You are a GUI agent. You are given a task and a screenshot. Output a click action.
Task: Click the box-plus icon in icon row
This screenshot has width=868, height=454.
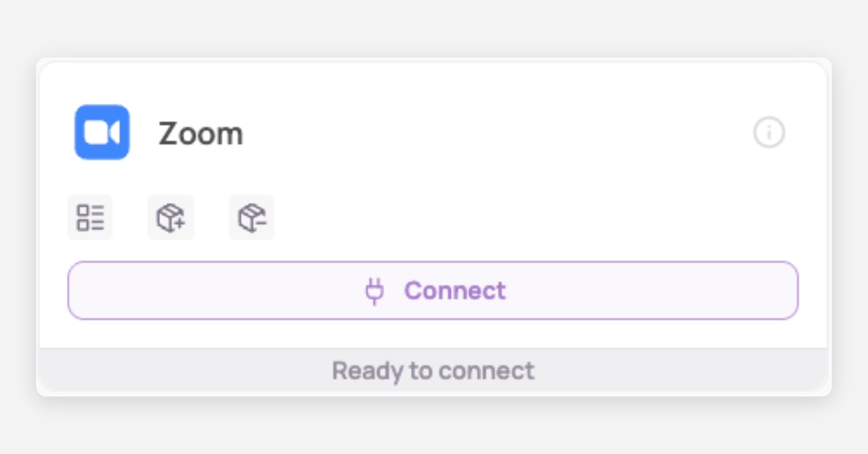point(171,218)
